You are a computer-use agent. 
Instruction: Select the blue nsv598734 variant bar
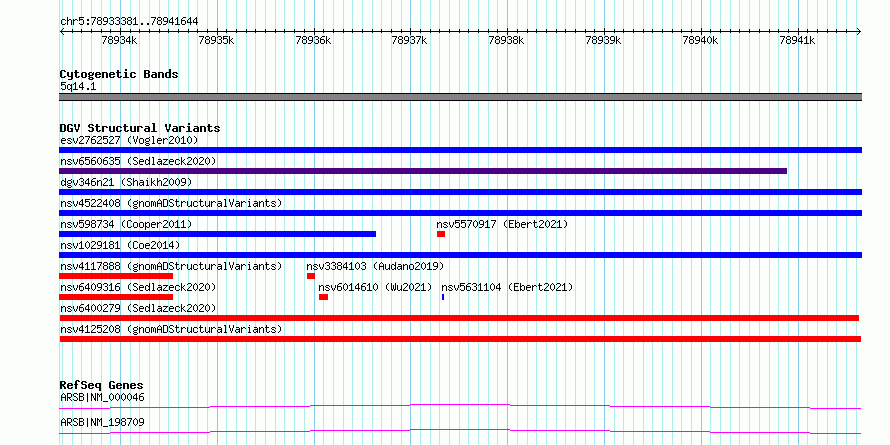(x=217, y=234)
